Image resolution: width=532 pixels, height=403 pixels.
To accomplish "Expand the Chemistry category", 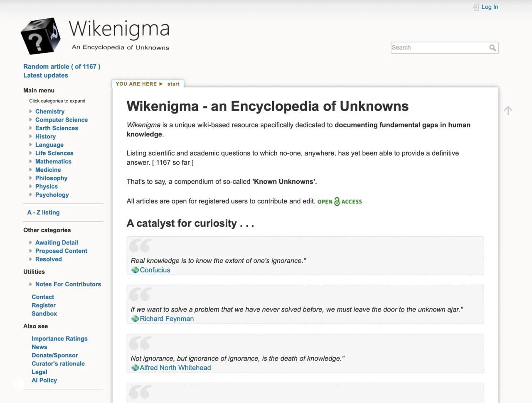I will point(30,111).
